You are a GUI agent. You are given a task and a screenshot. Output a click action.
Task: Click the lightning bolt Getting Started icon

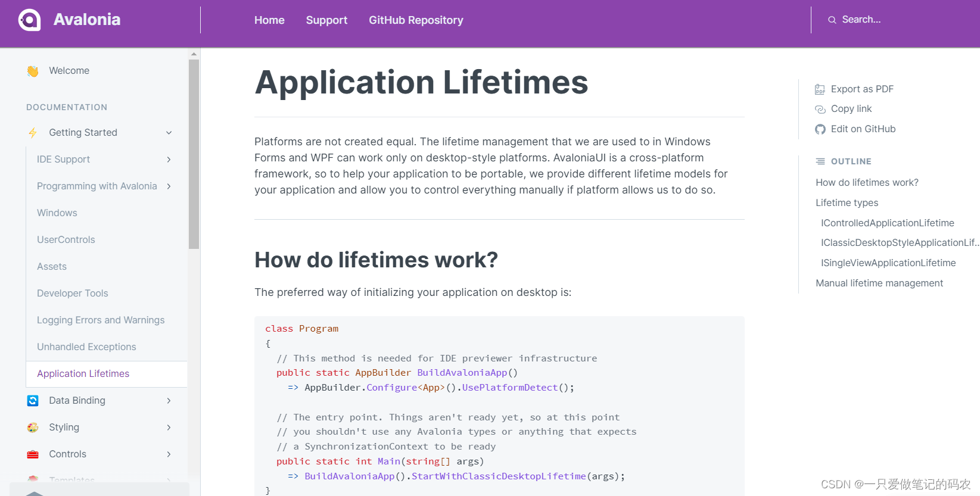click(33, 133)
